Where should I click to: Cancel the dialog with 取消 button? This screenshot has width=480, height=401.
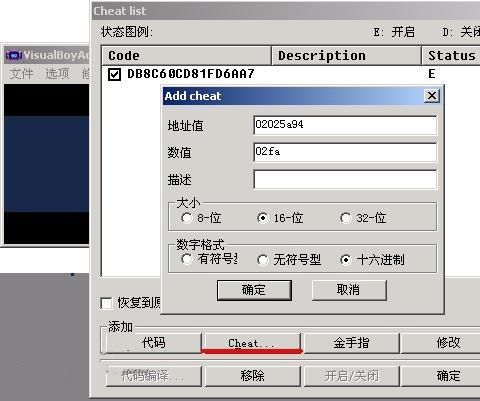349,290
